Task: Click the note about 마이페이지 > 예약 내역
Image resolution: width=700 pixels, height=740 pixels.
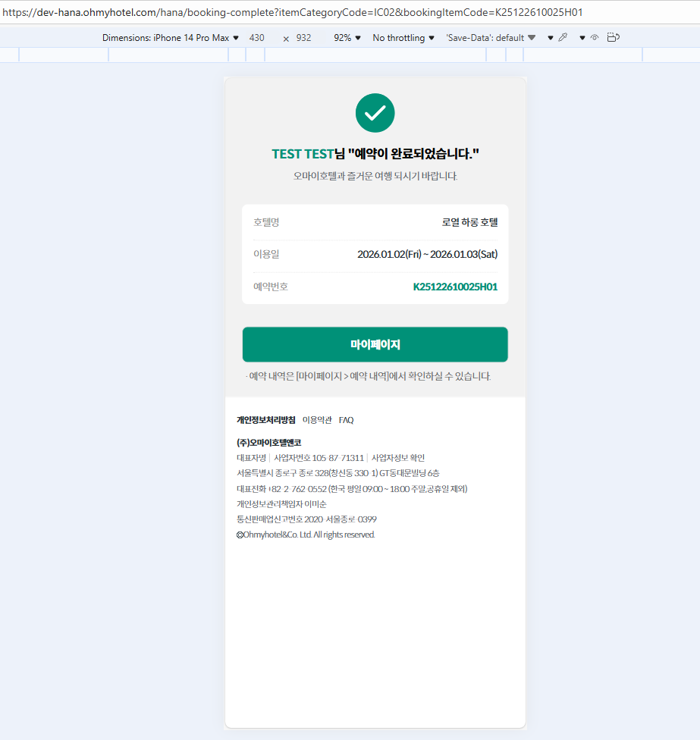Action: coord(368,377)
